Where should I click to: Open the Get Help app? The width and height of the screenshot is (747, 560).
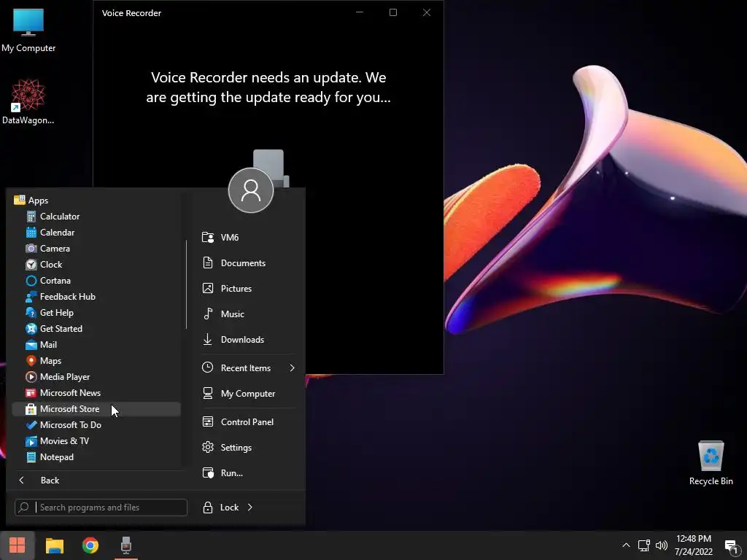click(x=96, y=312)
